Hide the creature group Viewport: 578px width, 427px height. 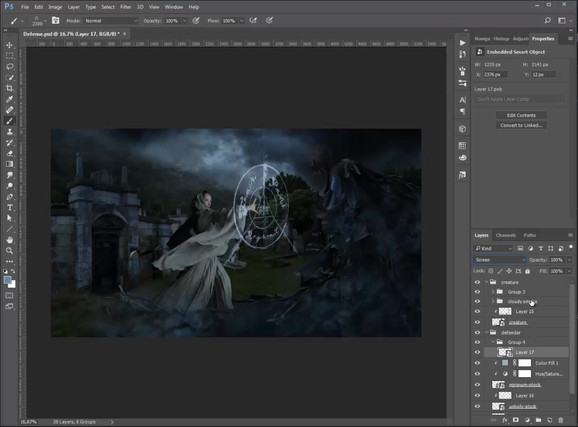(477, 282)
